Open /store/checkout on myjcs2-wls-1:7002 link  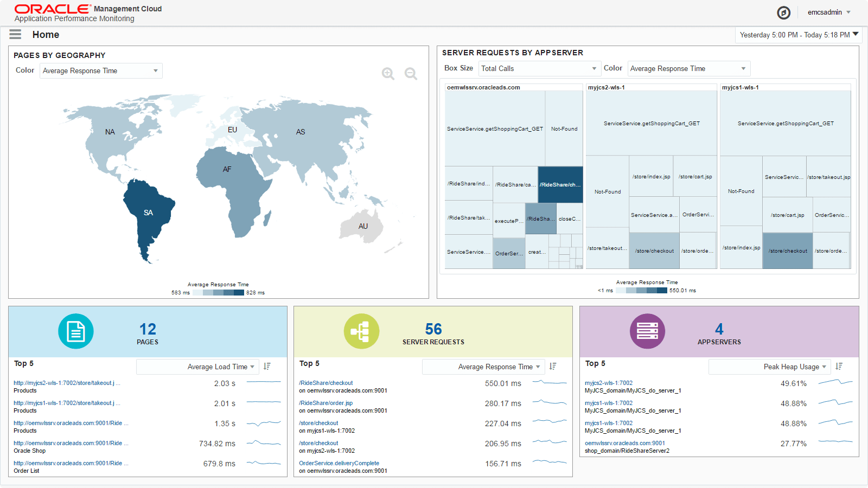318,443
